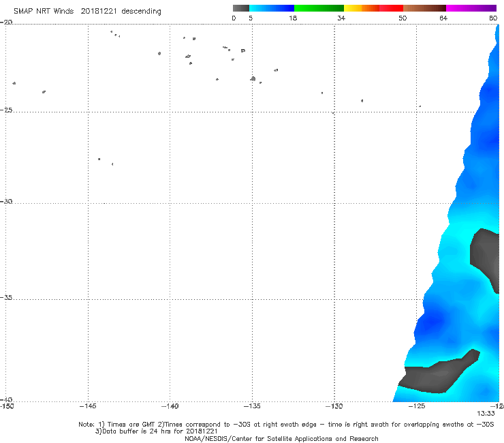Click the date 20181221 in title
Screen dimensions: 504x443
coord(98,12)
